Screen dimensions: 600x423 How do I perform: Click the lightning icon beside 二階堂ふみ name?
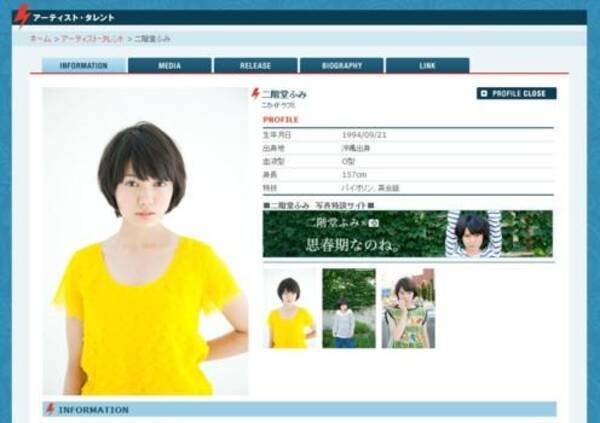coord(255,93)
